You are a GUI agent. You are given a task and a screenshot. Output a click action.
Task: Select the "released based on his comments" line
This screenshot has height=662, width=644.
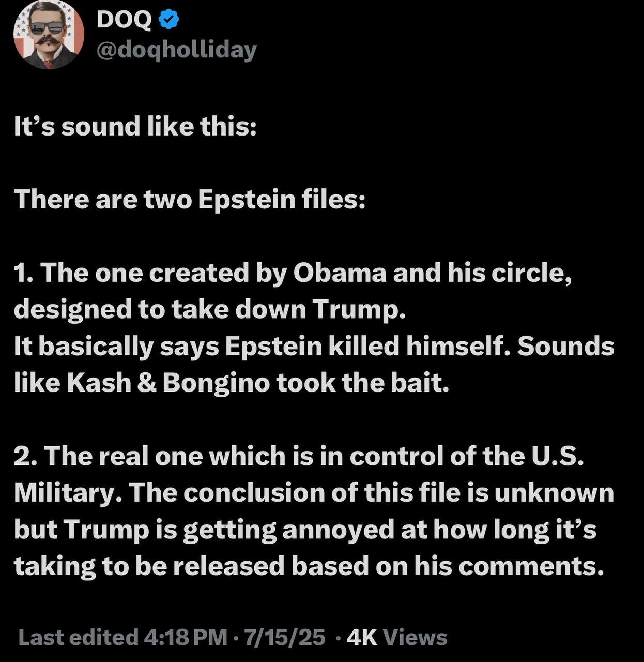[309, 566]
